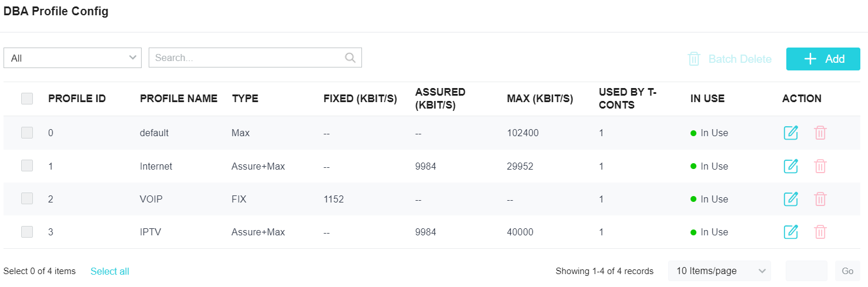Click the search magnifier icon
This screenshot has width=868, height=287.
click(350, 58)
